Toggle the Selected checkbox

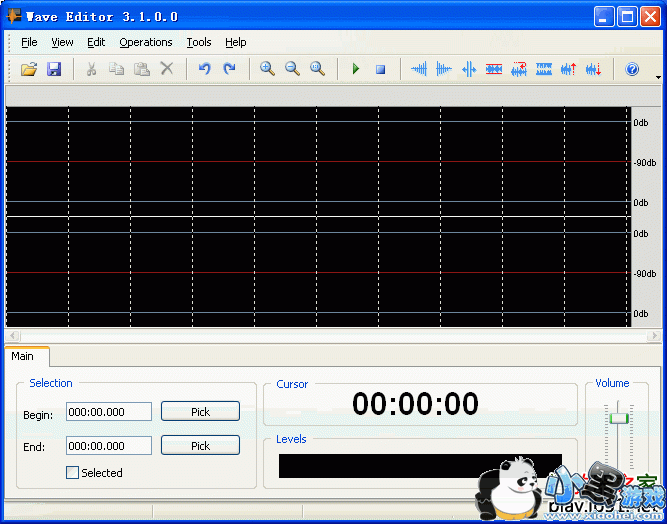coord(72,473)
